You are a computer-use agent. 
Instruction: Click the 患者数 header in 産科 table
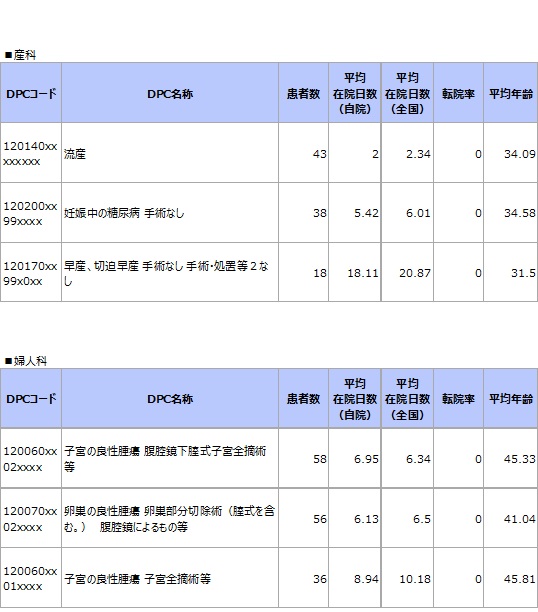click(x=303, y=93)
